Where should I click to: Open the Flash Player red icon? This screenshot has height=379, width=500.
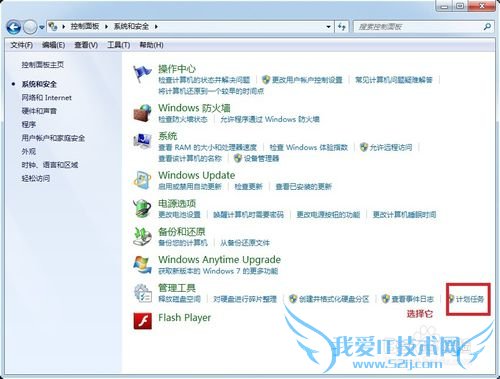coord(142,321)
